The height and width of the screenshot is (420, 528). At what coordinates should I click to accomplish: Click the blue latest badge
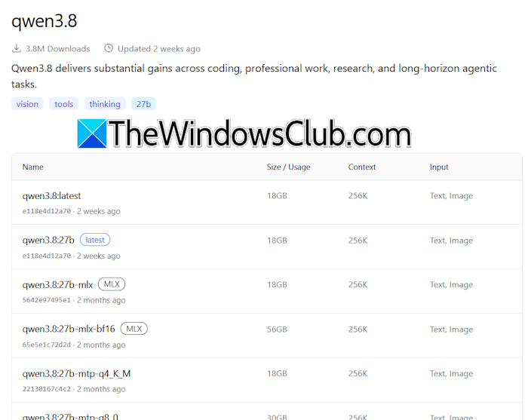tap(95, 240)
